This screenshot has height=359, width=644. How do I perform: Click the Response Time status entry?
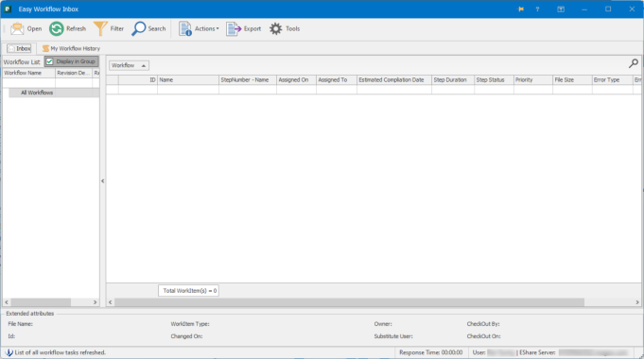(x=431, y=352)
